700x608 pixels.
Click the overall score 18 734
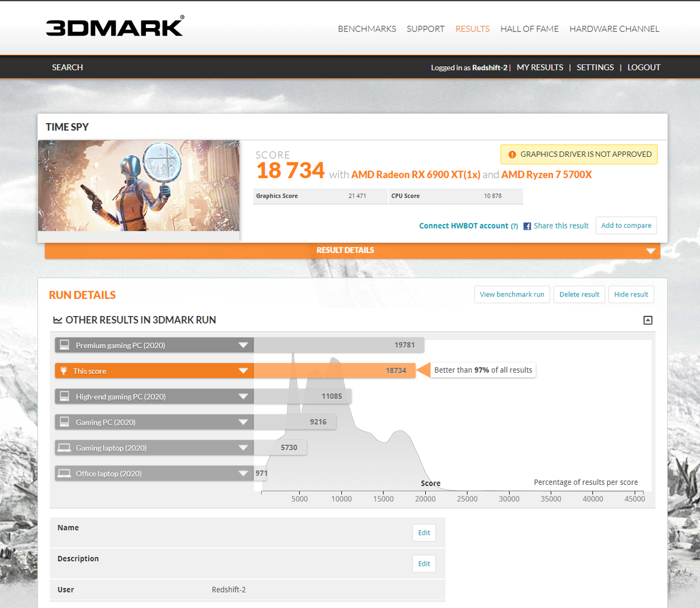tap(291, 171)
